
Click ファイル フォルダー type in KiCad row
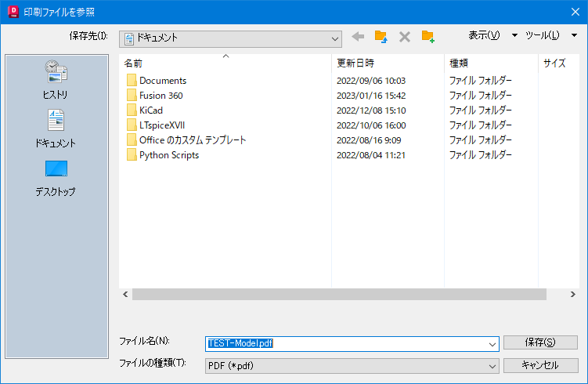coord(481,110)
